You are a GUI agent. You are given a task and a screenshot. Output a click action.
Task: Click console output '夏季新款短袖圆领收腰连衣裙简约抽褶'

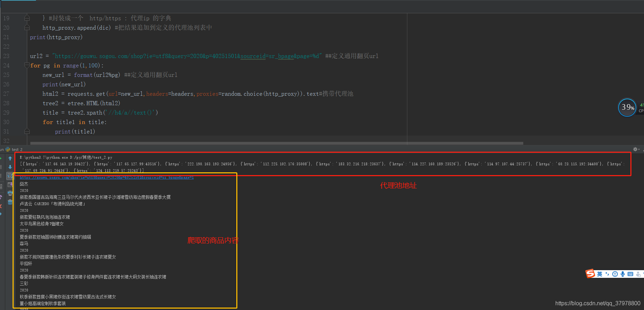point(55,237)
